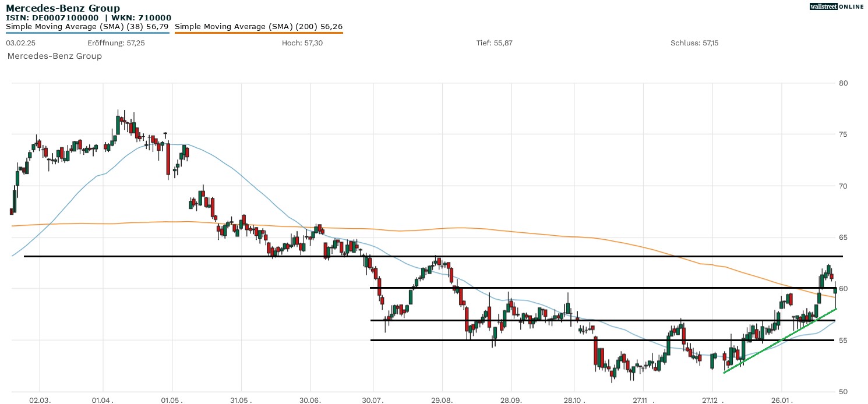The image size is (868, 404).
Task: Click the wallstreet ONLINE logo
Action: click(x=837, y=6)
